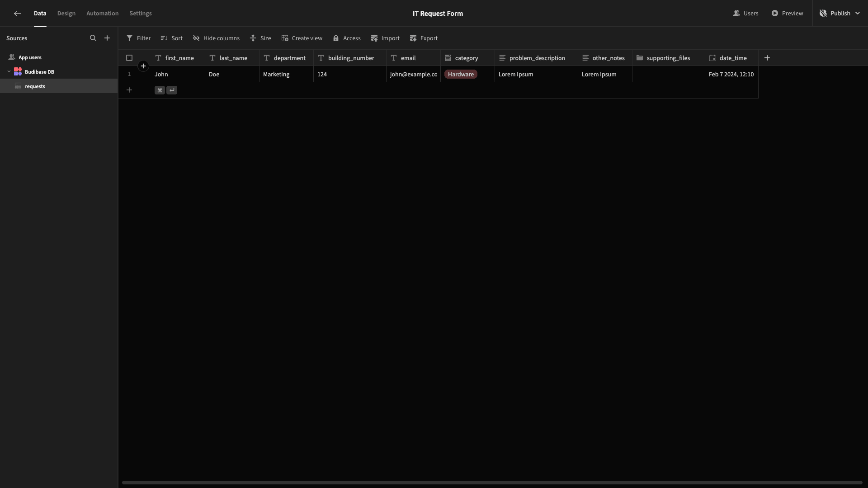Viewport: 868px width, 488px height.
Task: Click the last_name column header
Action: (x=232, y=58)
